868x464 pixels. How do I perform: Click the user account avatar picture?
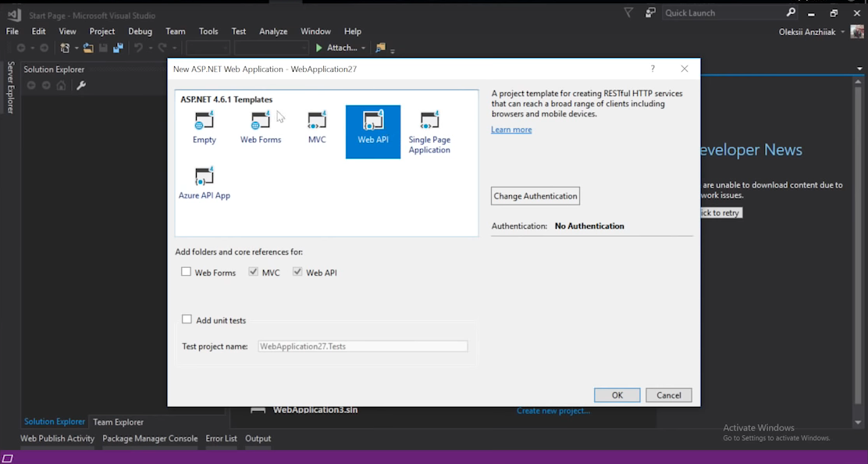[857, 31]
